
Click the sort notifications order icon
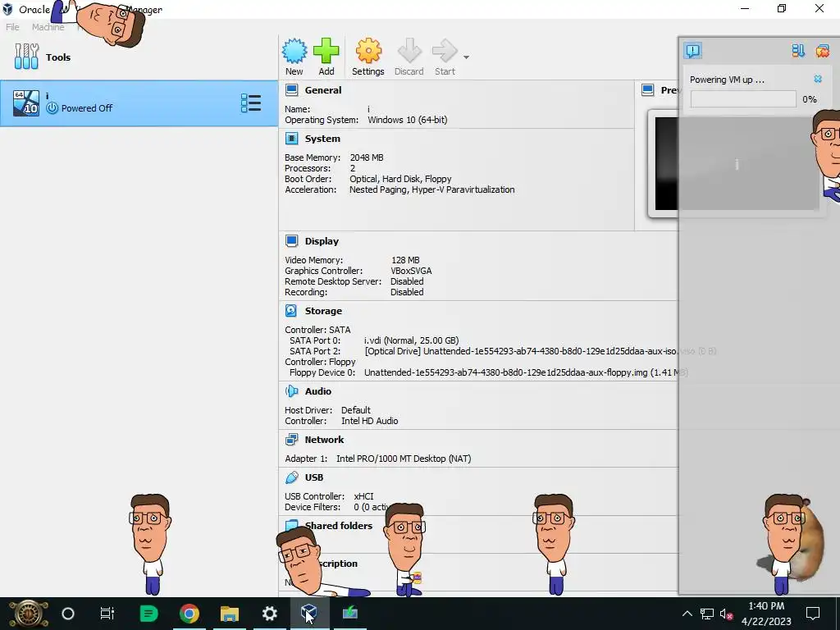point(798,51)
